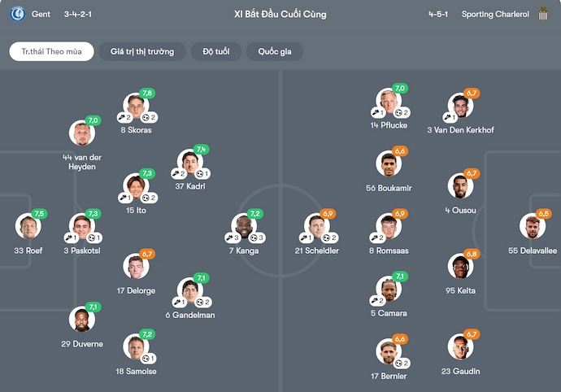Image resolution: width=561 pixels, height=392 pixels.
Task: Select the Tr.thái Theo mùa tab
Action: click(x=52, y=51)
